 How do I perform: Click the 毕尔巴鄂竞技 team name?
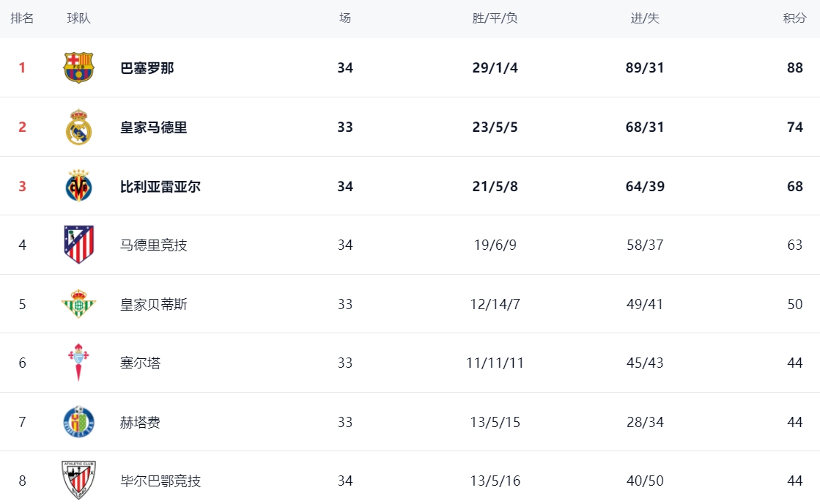160,481
